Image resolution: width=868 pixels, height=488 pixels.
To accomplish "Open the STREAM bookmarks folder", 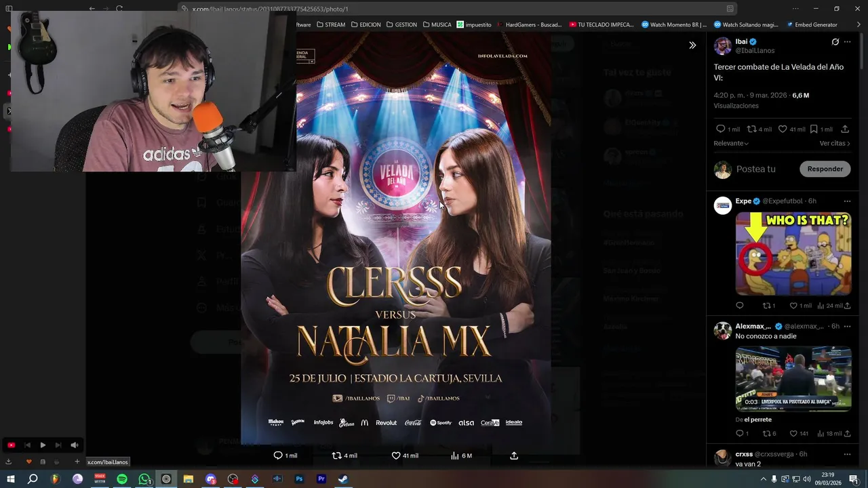I will point(331,24).
